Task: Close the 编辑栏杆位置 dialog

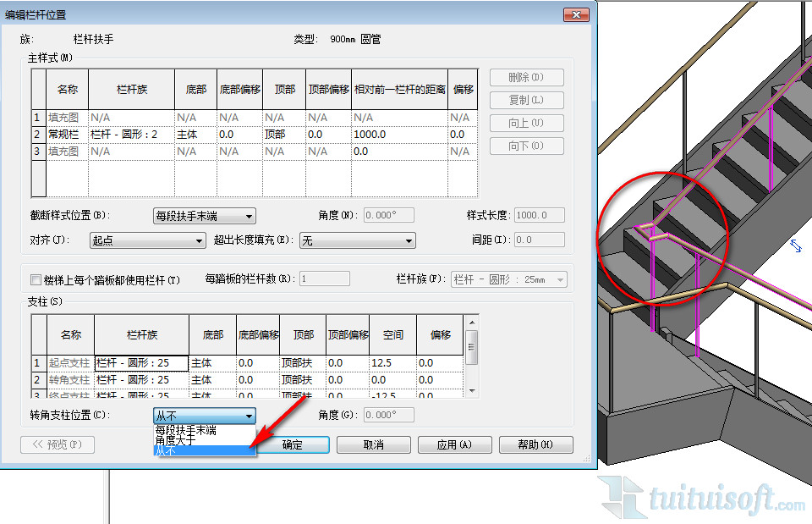Action: point(576,14)
